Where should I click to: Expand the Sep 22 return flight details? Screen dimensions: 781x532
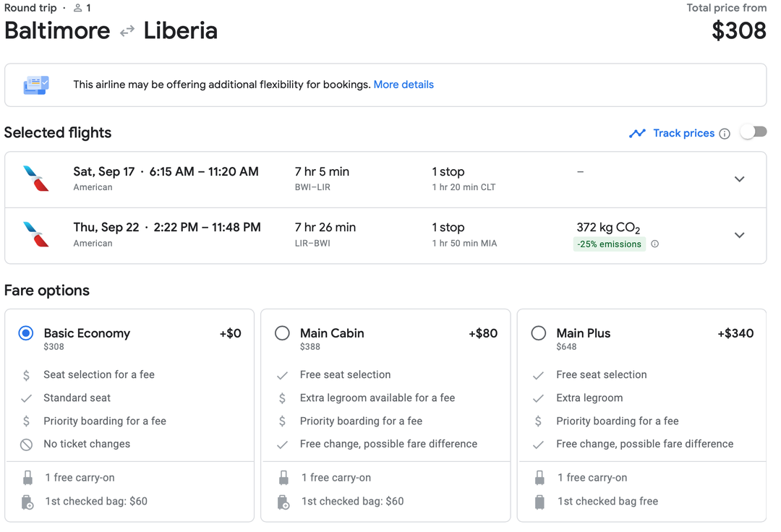click(x=739, y=234)
